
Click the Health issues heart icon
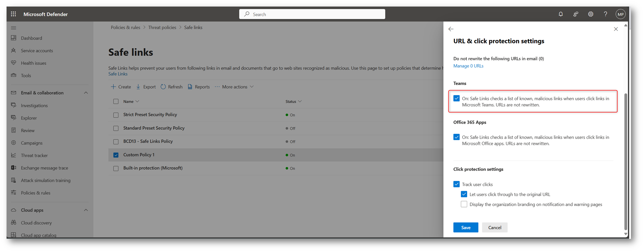13,63
